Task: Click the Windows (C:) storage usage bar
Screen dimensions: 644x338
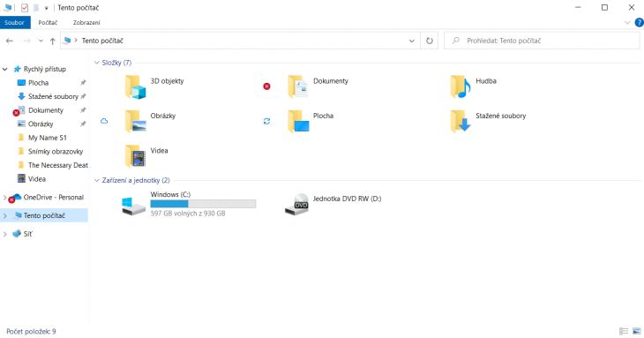Action: pyautogui.click(x=203, y=204)
